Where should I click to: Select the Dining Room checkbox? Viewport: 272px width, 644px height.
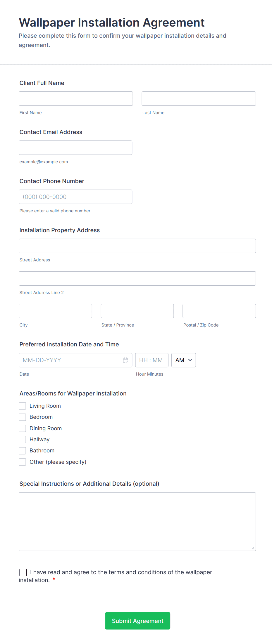[x=23, y=428]
